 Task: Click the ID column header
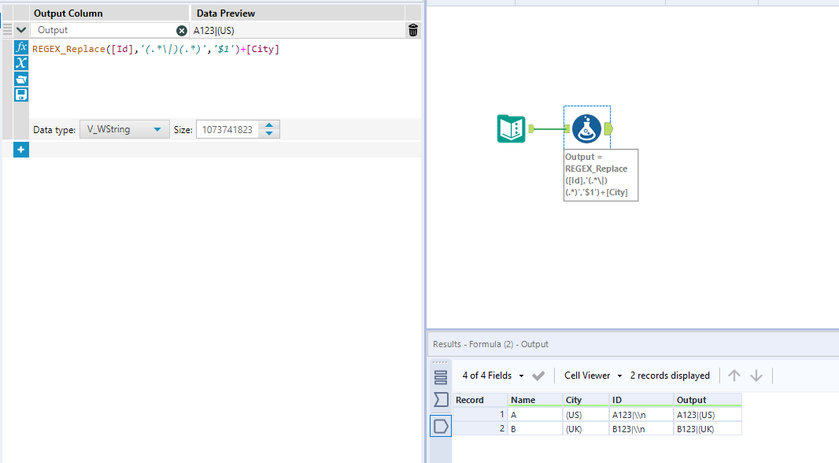click(641, 400)
